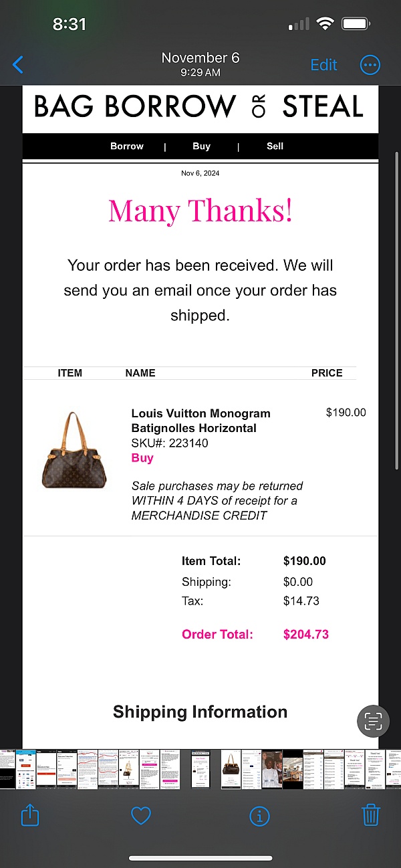Show photo info with the (i) icon
Image resolution: width=401 pixels, height=868 pixels.
pos(259,815)
